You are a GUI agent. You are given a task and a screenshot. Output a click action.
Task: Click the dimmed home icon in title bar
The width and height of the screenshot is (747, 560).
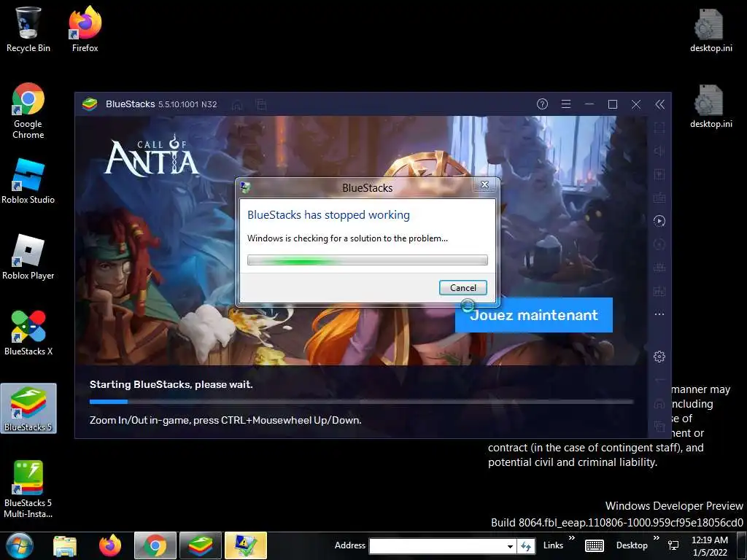237,104
